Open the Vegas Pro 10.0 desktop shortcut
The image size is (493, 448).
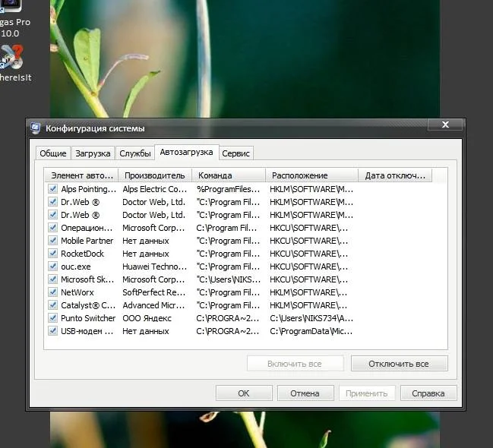tap(11, 5)
